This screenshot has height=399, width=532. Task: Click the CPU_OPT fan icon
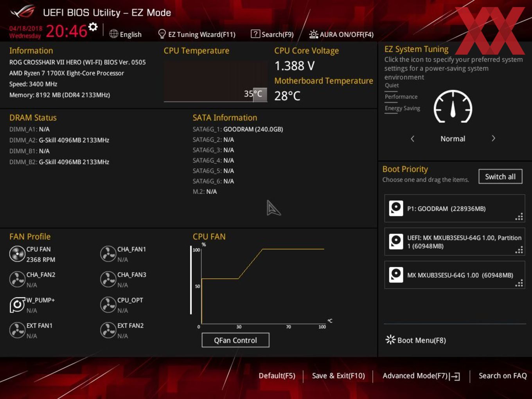click(108, 305)
